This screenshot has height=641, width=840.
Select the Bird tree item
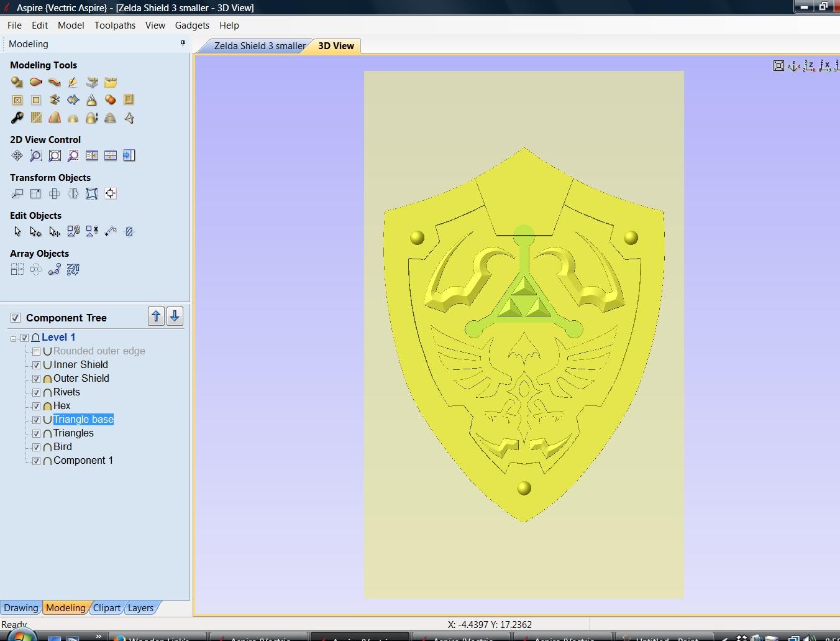tap(63, 447)
